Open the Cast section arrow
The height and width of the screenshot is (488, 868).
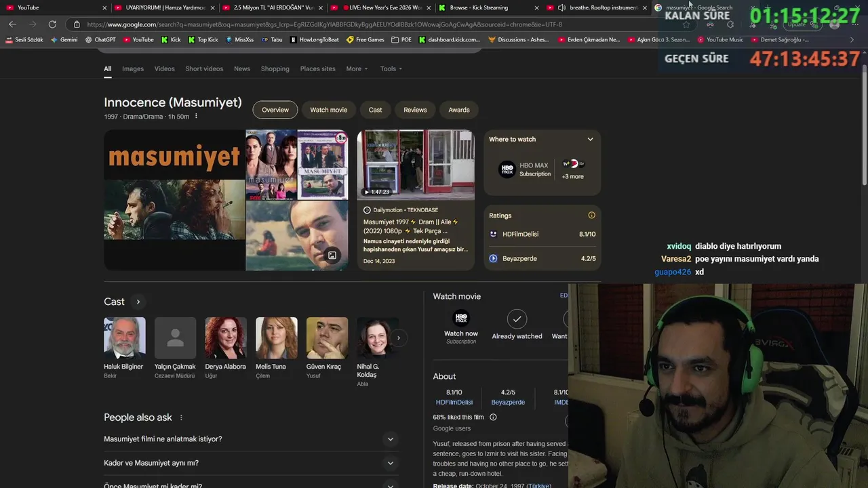[138, 302]
